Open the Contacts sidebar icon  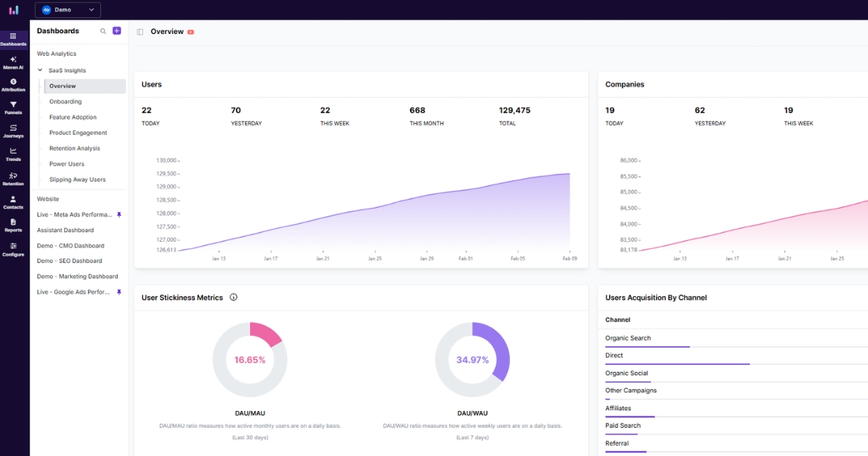pyautogui.click(x=13, y=203)
